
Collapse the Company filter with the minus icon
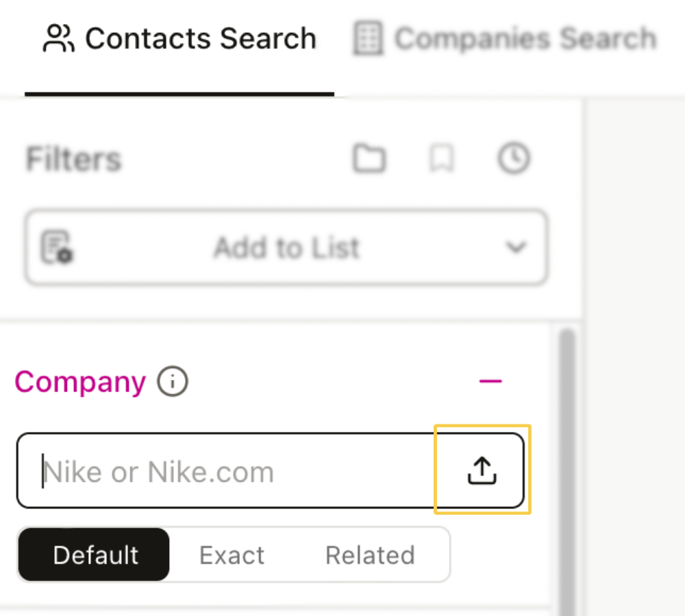click(x=490, y=381)
